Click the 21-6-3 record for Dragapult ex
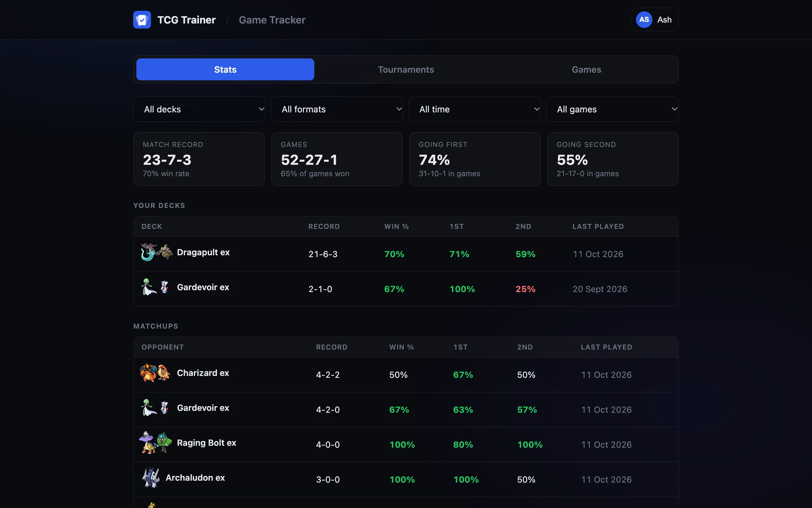The width and height of the screenshot is (812, 508). (323, 254)
